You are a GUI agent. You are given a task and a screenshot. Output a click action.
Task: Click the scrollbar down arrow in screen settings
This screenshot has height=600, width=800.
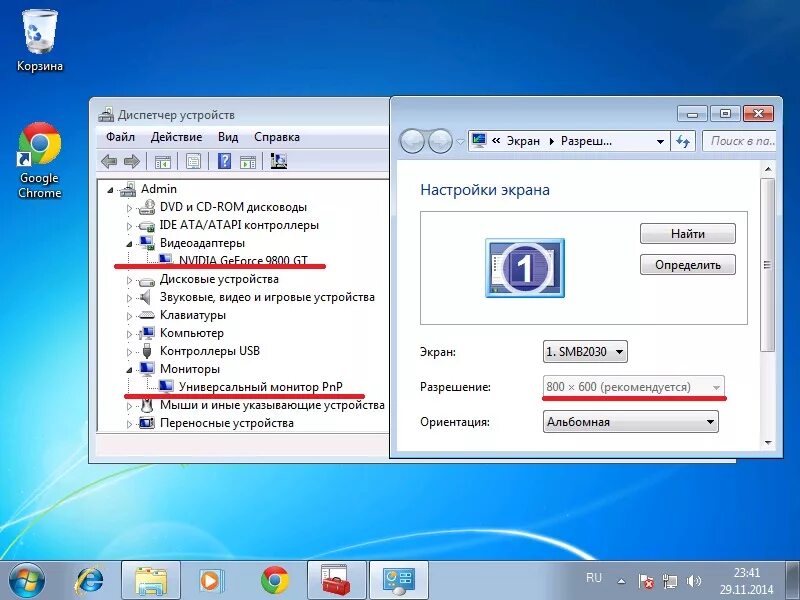768,443
